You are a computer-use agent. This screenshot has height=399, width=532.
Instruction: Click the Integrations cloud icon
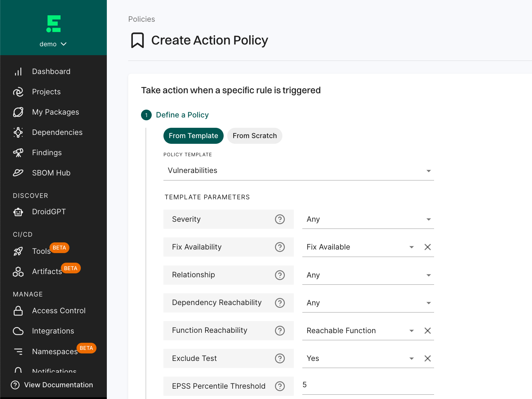click(x=18, y=331)
